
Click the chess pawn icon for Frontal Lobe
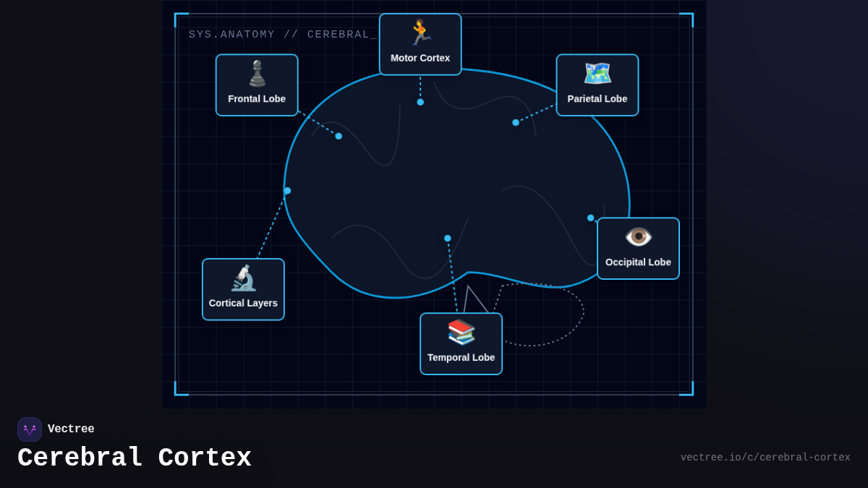(x=257, y=74)
